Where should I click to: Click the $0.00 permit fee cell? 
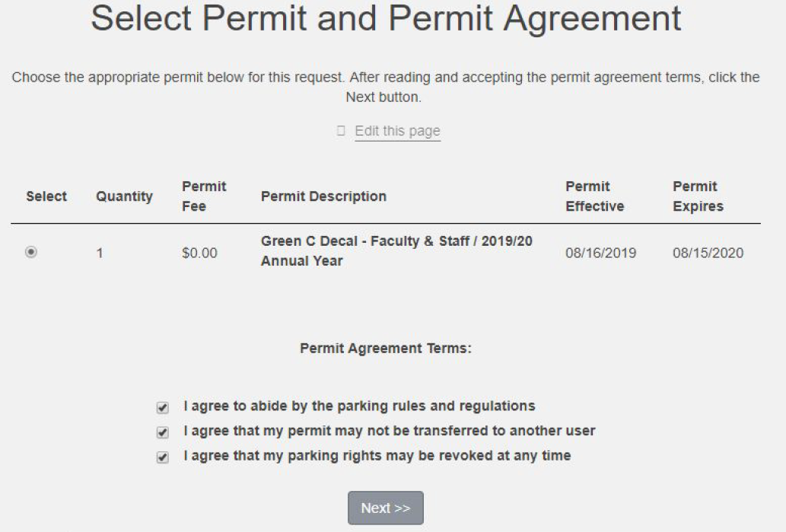point(199,253)
